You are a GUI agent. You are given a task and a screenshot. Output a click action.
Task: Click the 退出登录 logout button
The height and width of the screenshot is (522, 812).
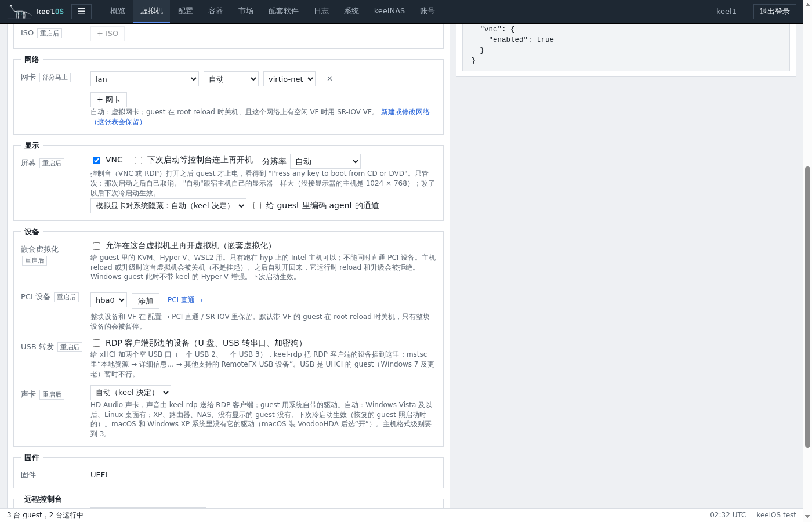coord(775,11)
